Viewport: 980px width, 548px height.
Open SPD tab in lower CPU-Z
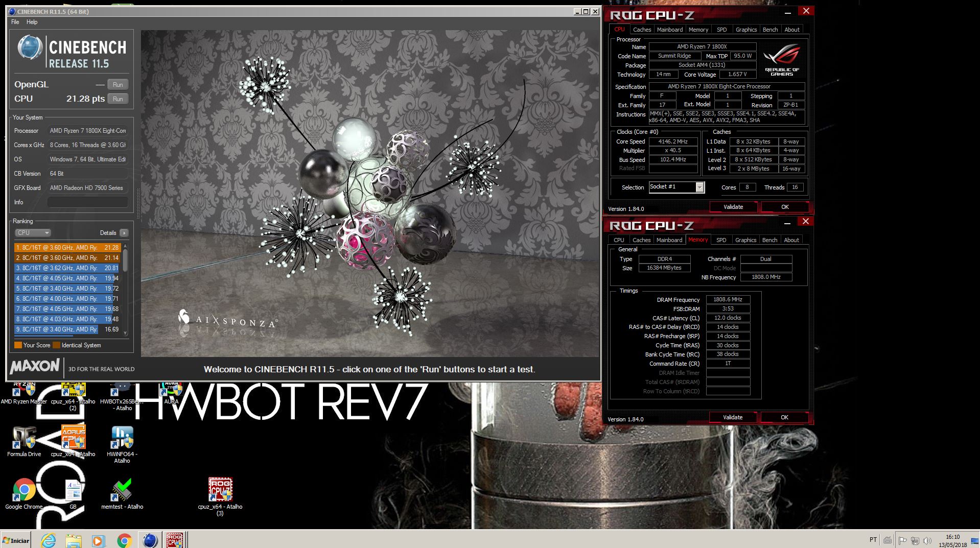pos(721,240)
